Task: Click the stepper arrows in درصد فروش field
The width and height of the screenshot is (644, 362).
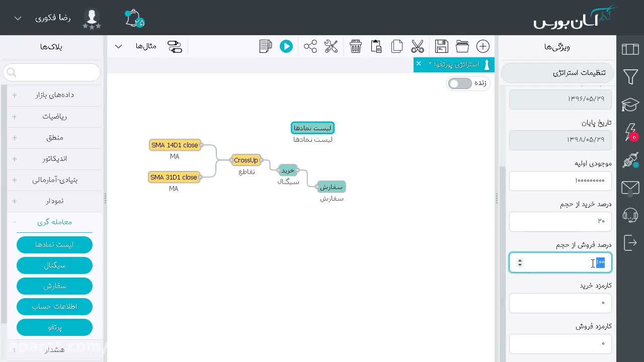Action: coord(520,262)
